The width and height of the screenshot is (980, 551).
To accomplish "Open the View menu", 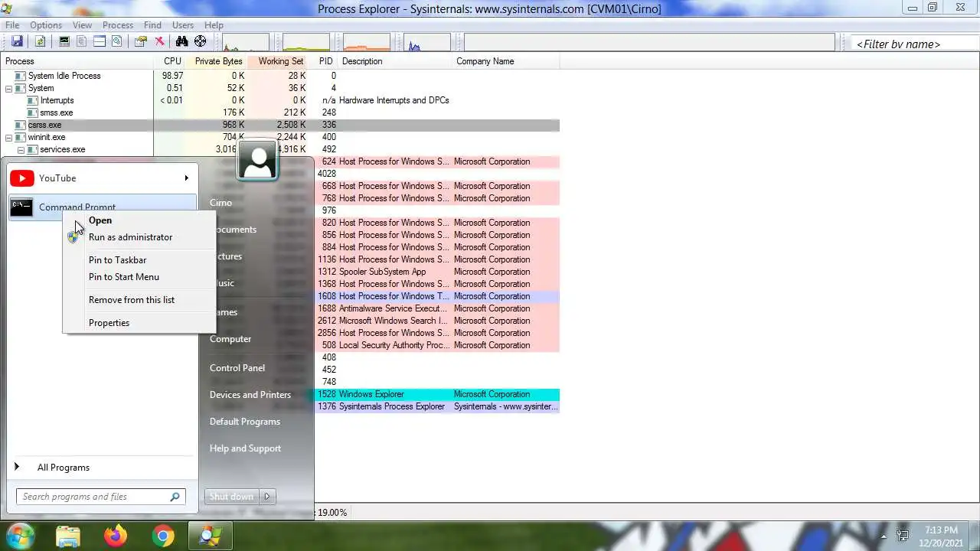I will 82,25.
